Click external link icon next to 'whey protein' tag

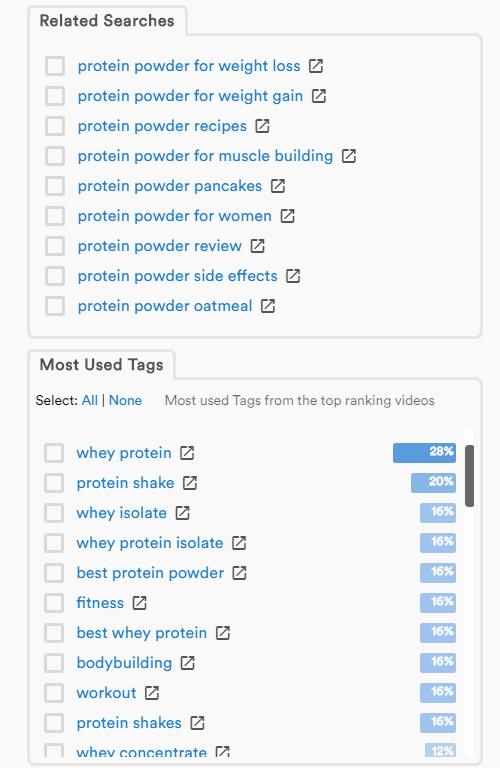[x=187, y=453]
